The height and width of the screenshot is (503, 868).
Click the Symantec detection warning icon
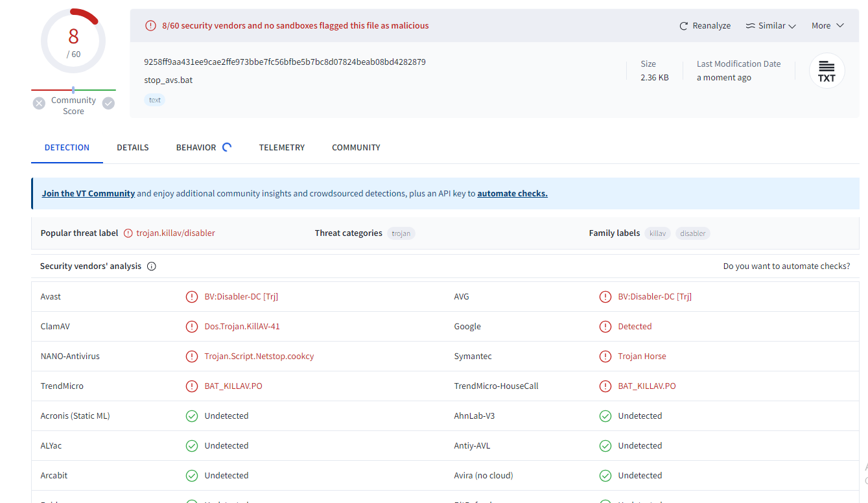pyautogui.click(x=605, y=357)
